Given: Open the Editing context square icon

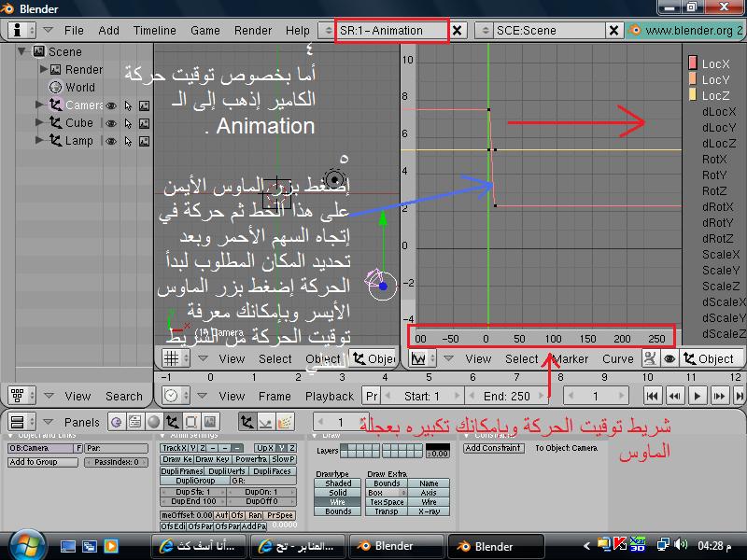Looking at the screenshot, I should [x=191, y=422].
